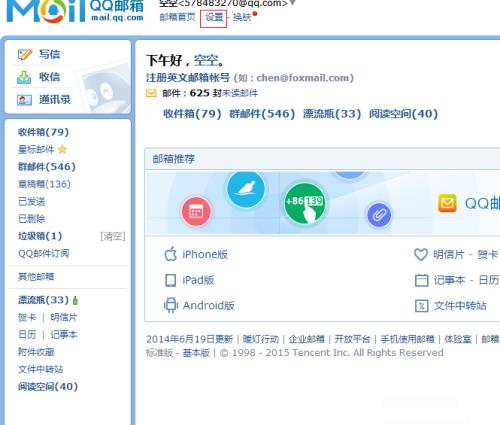Click the red calendar circle icon
500x425 pixels.
196,211
